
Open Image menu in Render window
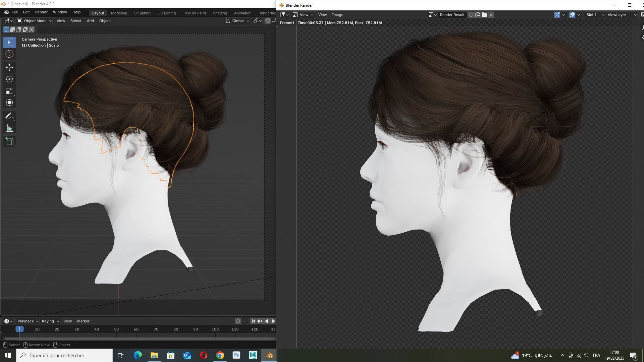point(337,15)
